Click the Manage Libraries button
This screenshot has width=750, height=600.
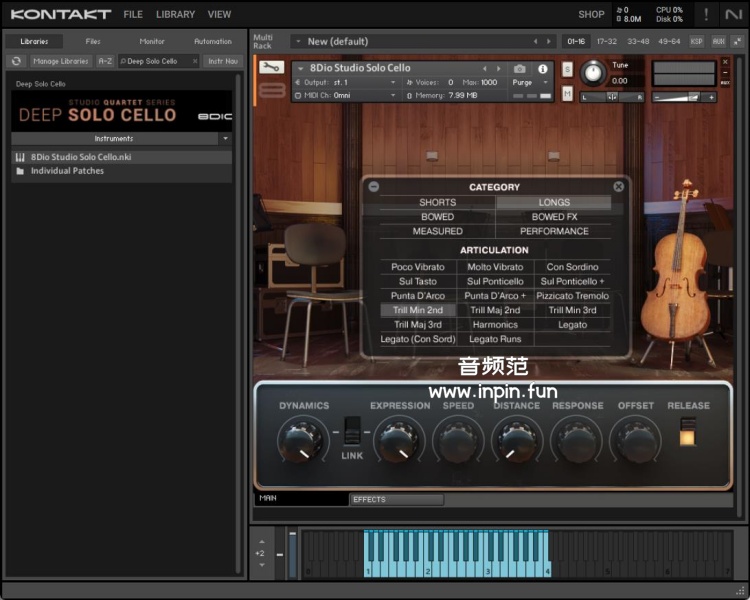[x=60, y=61]
